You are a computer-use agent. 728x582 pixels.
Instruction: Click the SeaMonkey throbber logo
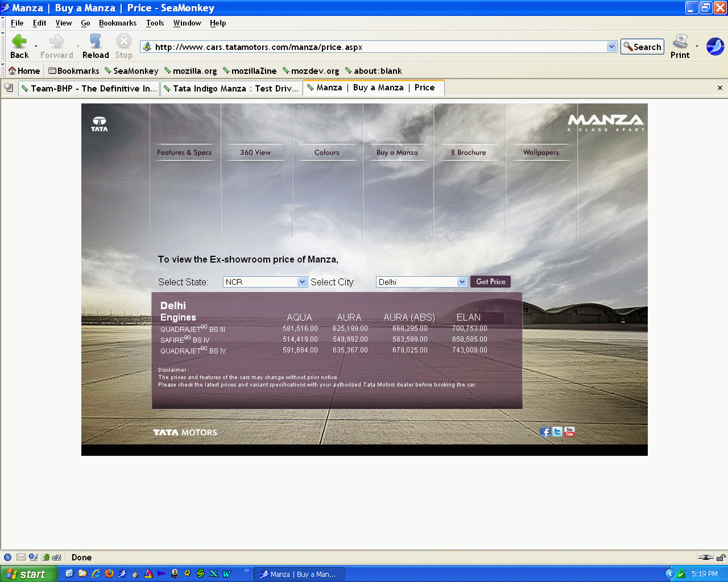click(x=715, y=47)
